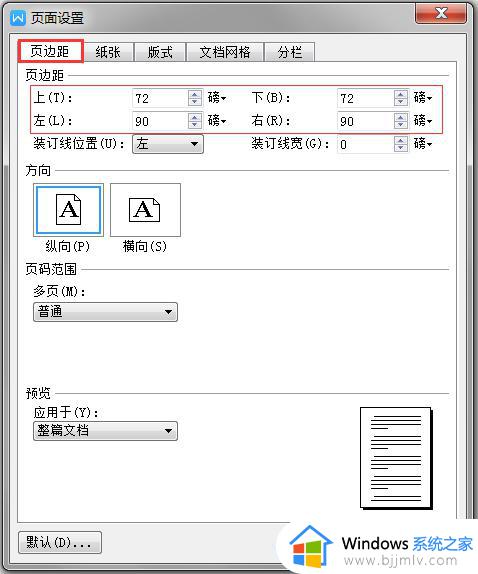
Task: Increase 装订线宽 with up arrow
Action: [401, 140]
